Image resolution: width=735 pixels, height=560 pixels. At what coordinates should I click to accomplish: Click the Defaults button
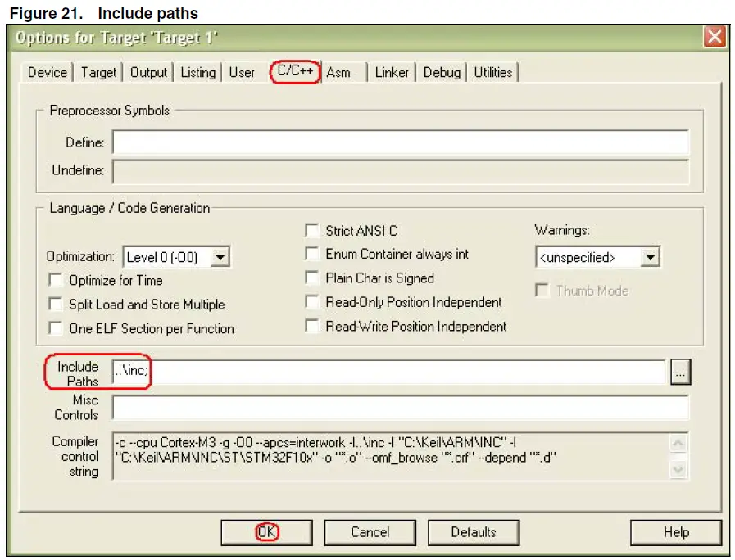point(474,532)
